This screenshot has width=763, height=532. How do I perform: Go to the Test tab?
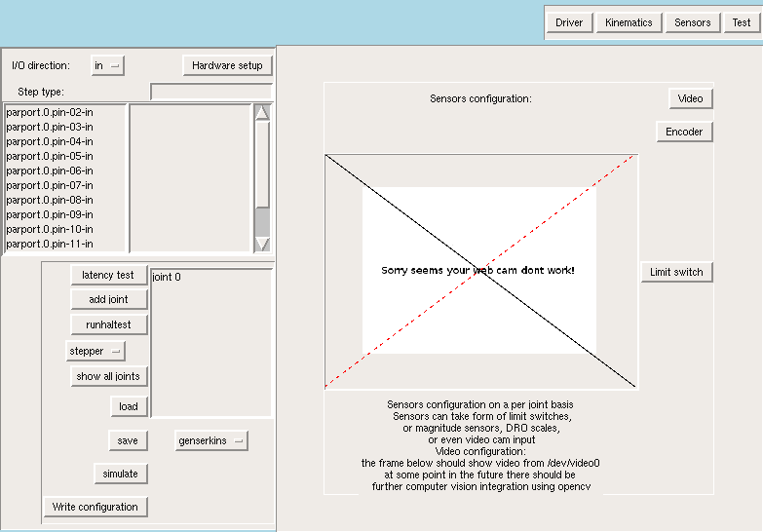(742, 22)
